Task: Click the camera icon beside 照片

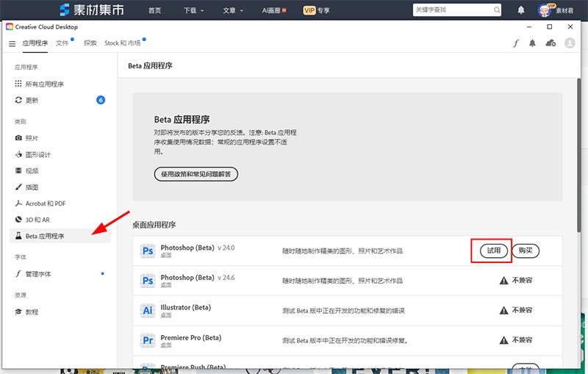Action: click(18, 138)
